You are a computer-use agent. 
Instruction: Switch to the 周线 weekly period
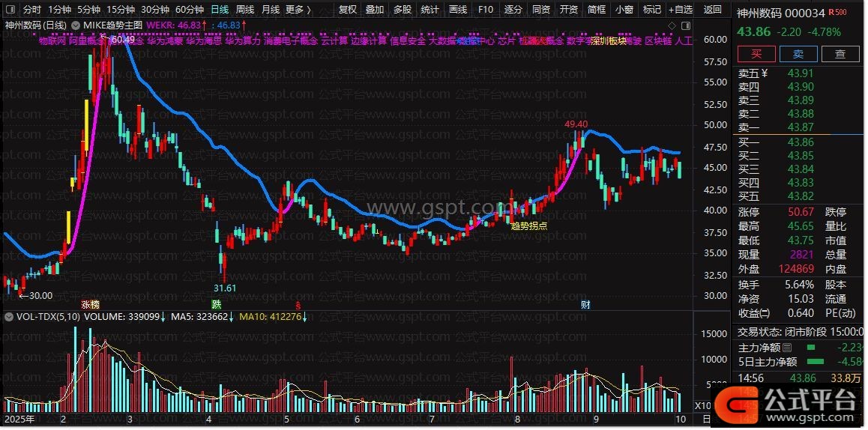[x=245, y=10]
